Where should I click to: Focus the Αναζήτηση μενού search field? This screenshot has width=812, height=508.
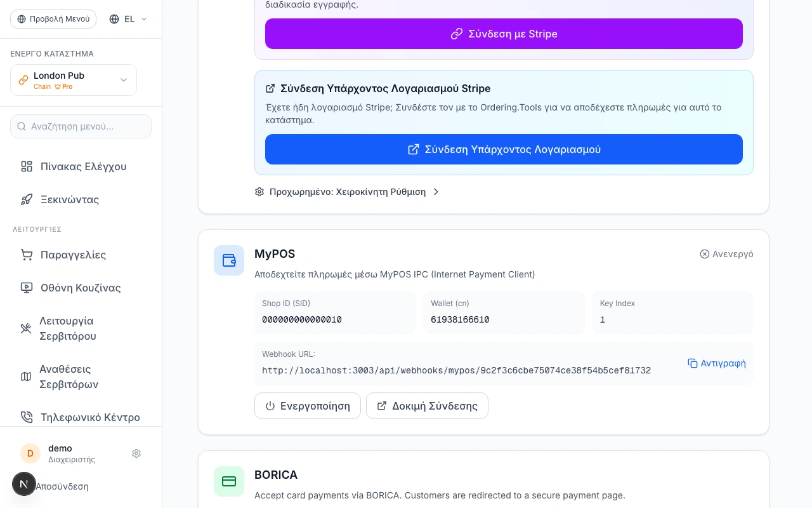pos(81,126)
